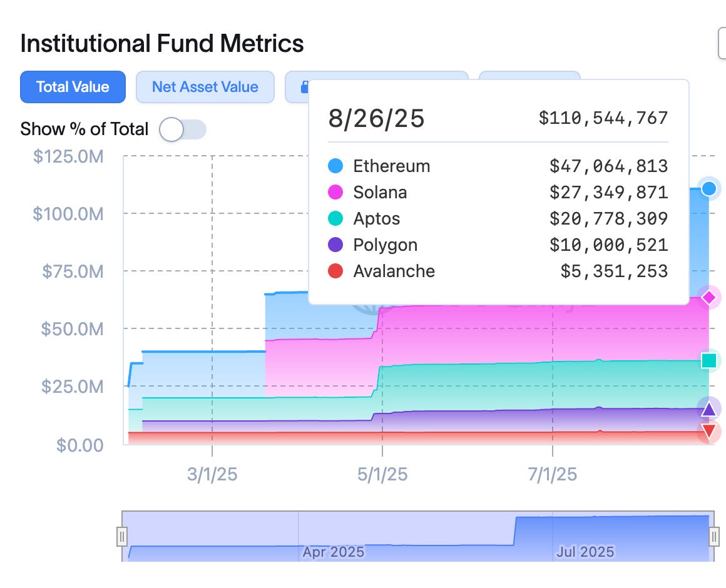Click the left grip icon of the timeline range selector
The height and width of the screenshot is (588, 726).
pos(122,535)
